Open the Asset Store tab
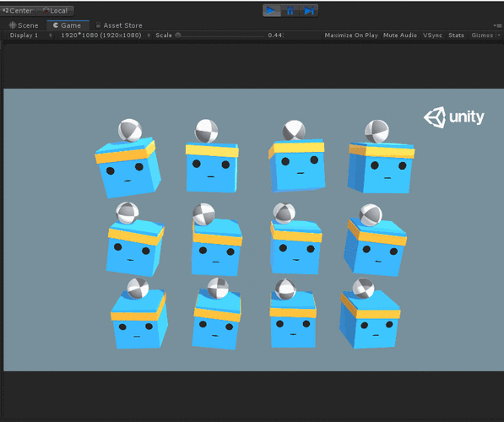Image resolution: width=504 pixels, height=422 pixels. pyautogui.click(x=119, y=25)
